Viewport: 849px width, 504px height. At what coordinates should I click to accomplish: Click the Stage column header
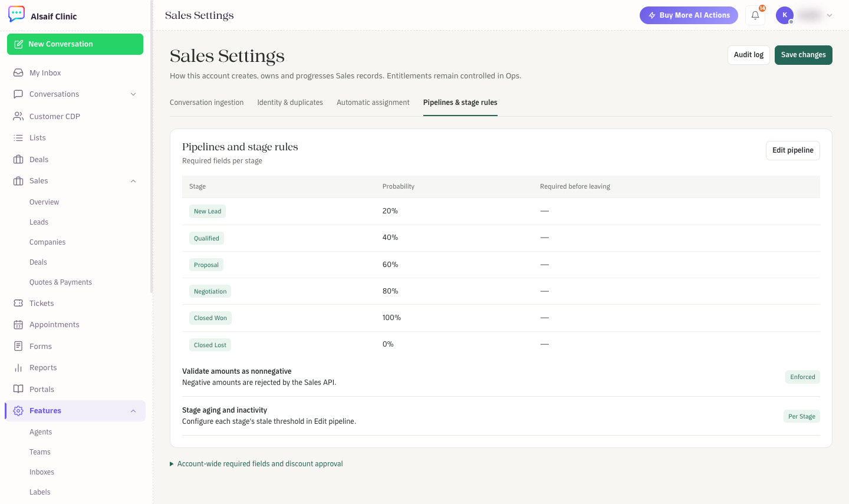198,186
